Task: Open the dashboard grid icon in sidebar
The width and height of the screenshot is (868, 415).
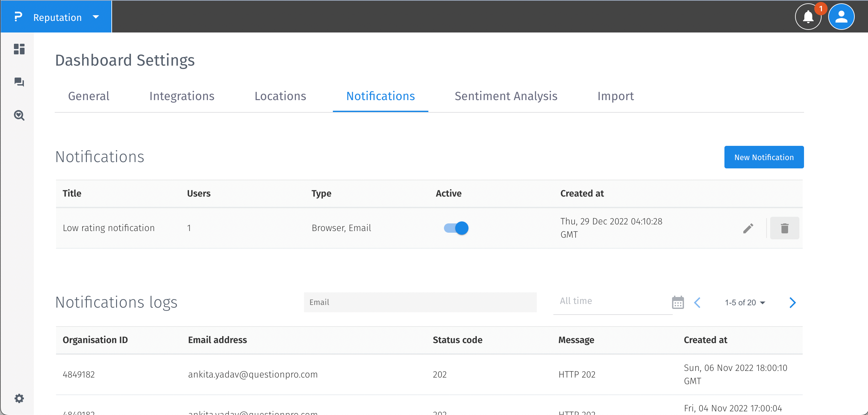Action: pyautogui.click(x=19, y=49)
